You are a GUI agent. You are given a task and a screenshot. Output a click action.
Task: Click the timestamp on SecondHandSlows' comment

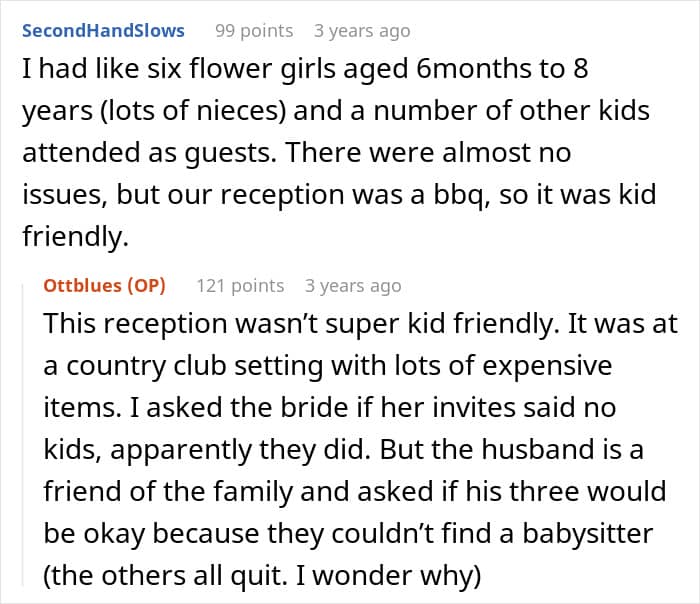[362, 30]
